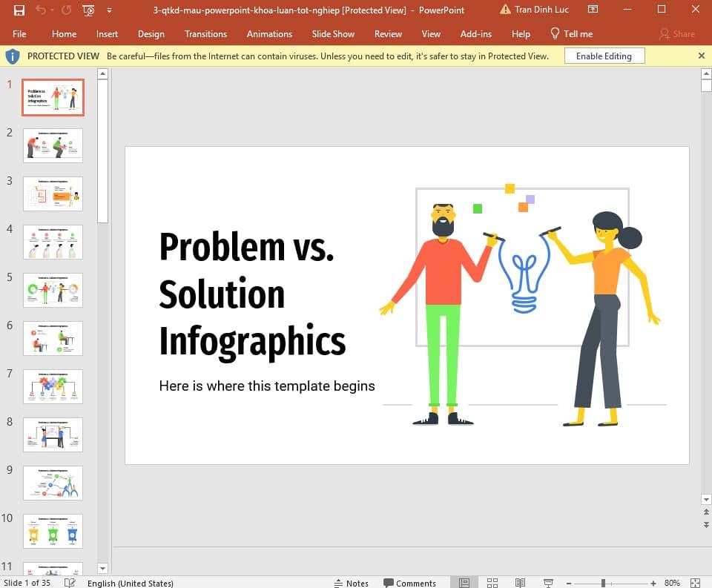
Task: Select slide 7 thumbnail in the panel
Action: (x=53, y=386)
